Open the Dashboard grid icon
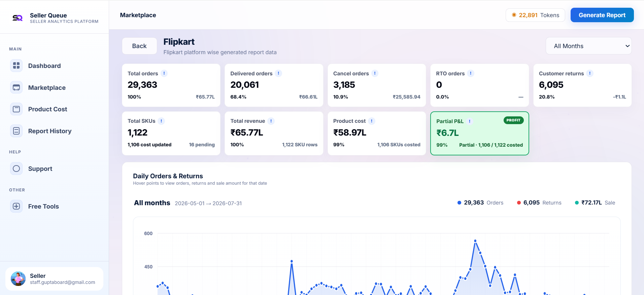The image size is (644, 295). point(16,66)
